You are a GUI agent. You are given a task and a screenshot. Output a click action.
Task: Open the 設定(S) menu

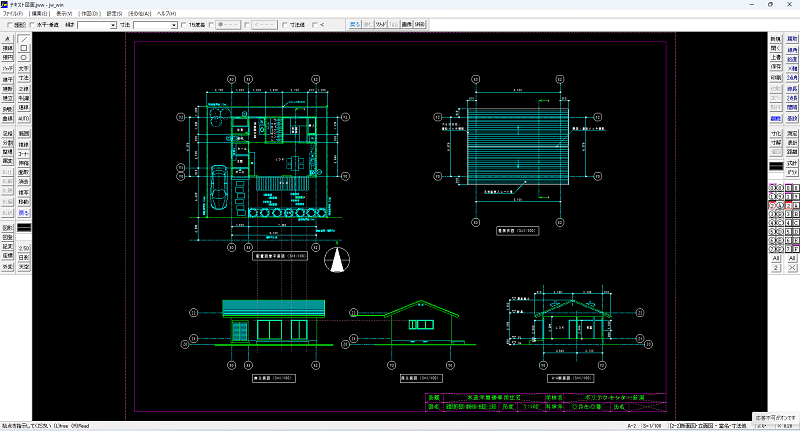(114, 14)
